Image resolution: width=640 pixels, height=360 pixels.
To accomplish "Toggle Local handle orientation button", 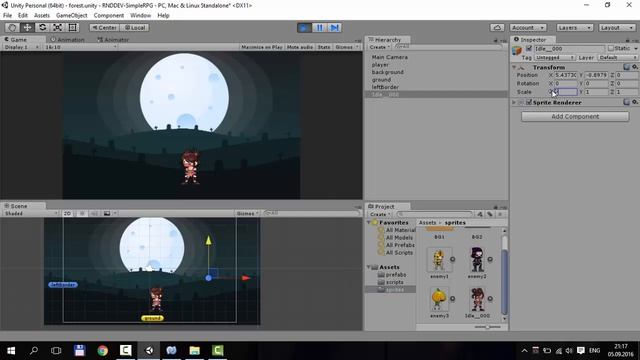I will click(x=135, y=27).
